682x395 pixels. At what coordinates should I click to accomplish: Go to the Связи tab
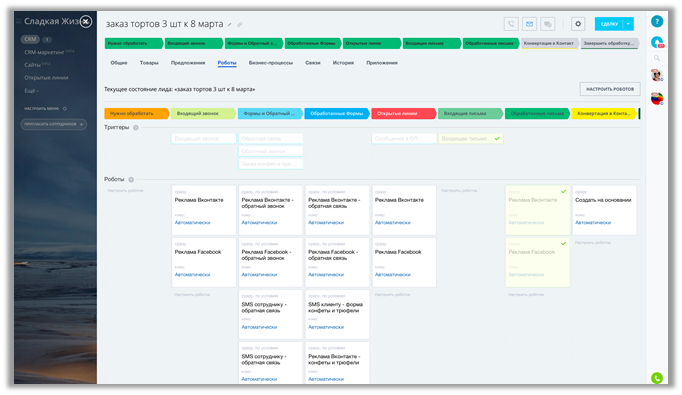tap(313, 63)
